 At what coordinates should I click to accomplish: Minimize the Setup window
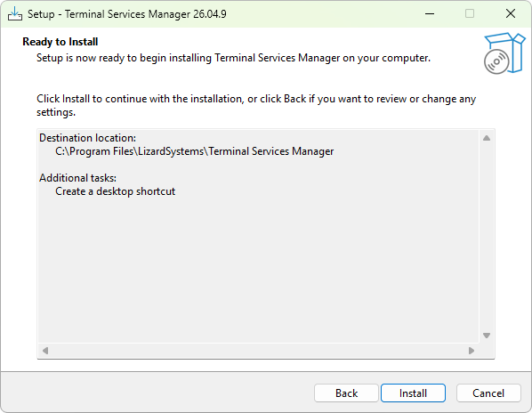[430, 13]
